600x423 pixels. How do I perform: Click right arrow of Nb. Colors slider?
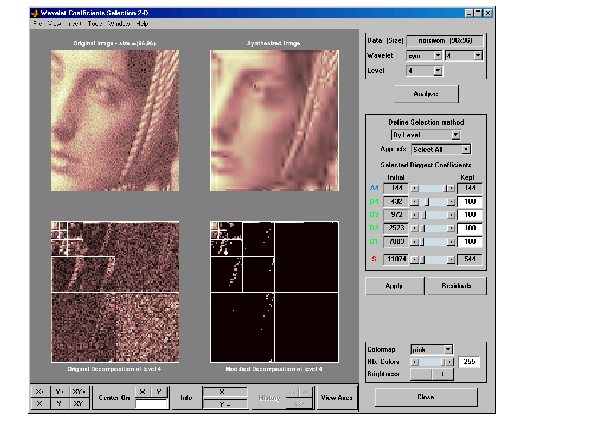pyautogui.click(x=450, y=362)
